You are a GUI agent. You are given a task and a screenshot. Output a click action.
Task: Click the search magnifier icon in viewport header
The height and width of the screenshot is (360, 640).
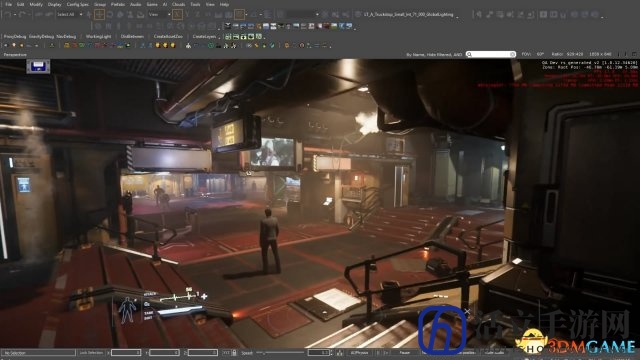[x=469, y=54]
